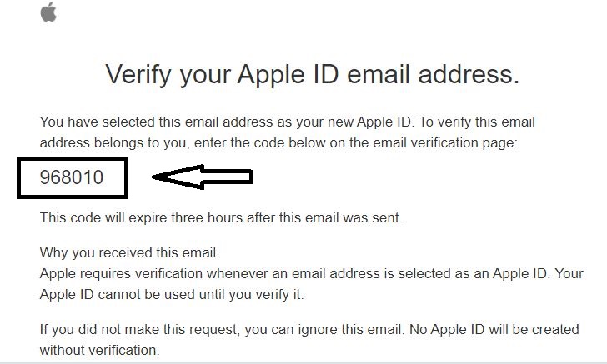Click the Apple logo icon
This screenshot has height=364, width=607.
(48, 12)
